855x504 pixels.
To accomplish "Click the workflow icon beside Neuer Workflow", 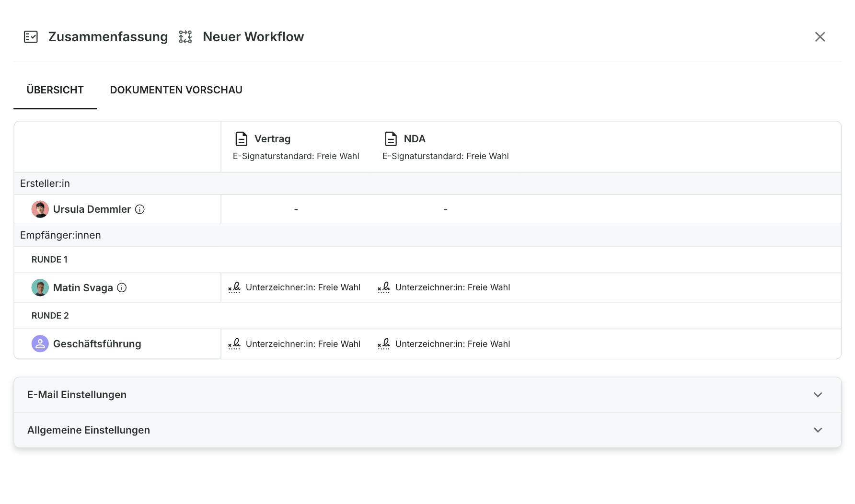I will [x=185, y=37].
